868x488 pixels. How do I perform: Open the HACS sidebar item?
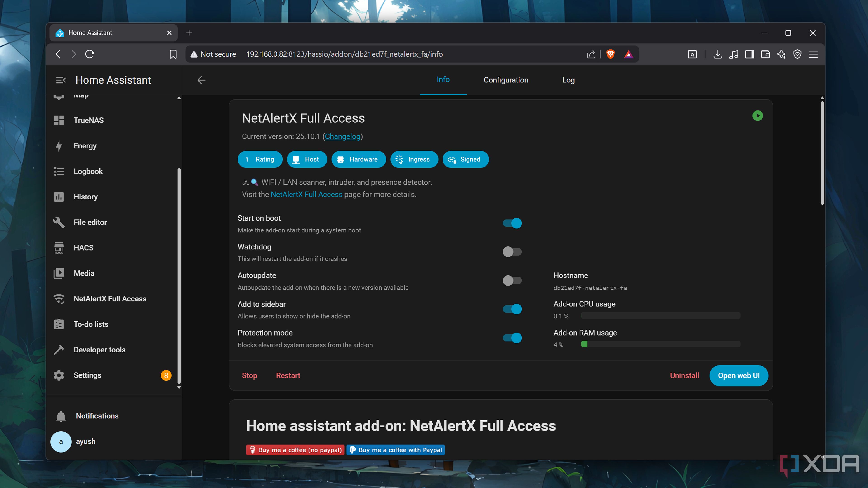pos(83,248)
